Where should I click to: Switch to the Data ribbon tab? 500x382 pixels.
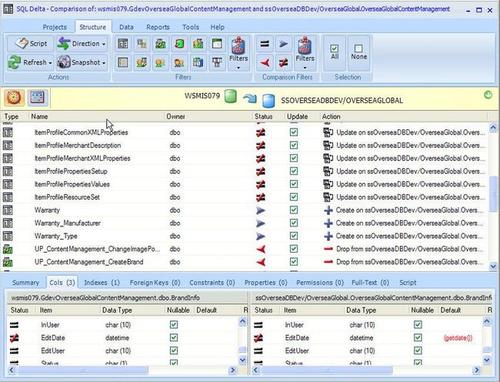(126, 27)
